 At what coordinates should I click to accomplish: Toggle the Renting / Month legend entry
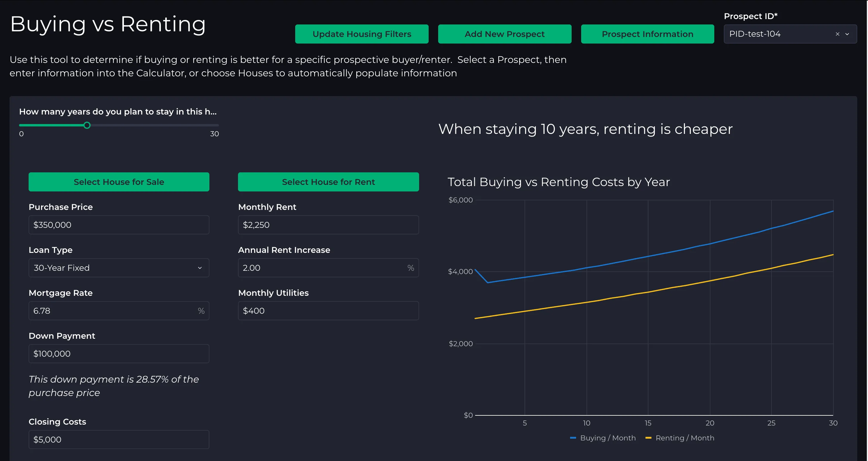click(680, 438)
